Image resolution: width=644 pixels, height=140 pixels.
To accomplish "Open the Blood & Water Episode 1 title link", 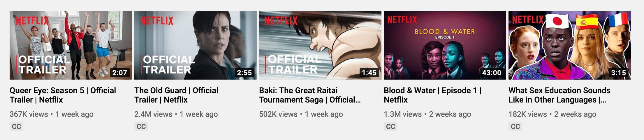I will [433, 95].
